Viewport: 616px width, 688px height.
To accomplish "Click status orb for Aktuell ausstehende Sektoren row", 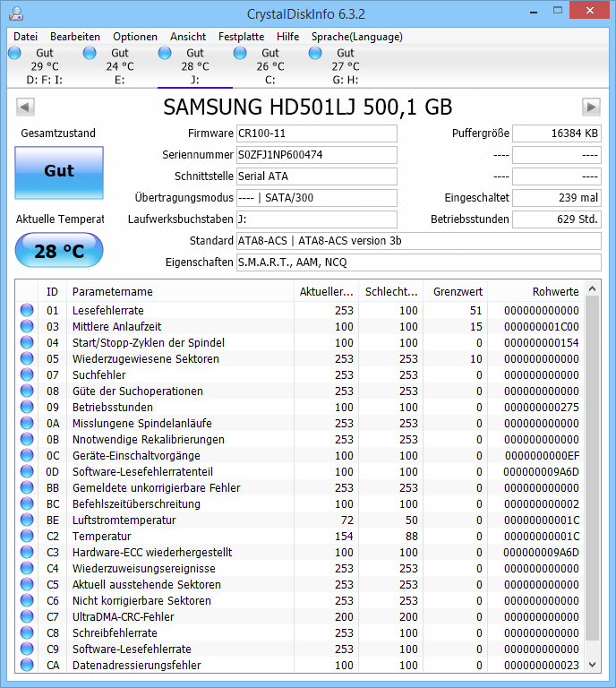I will [27, 584].
